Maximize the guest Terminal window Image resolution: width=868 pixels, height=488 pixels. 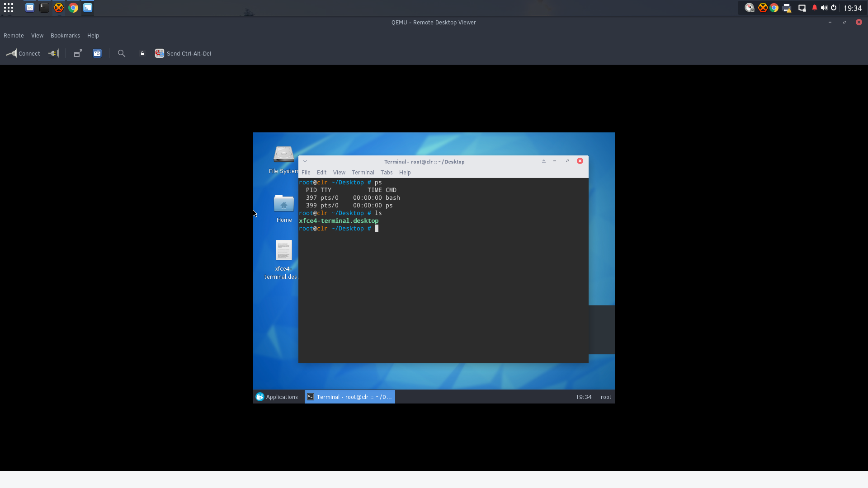pyautogui.click(x=567, y=161)
